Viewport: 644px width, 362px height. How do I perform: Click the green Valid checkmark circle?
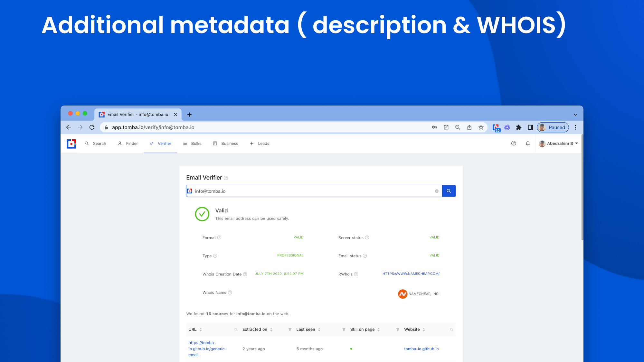coord(202,214)
